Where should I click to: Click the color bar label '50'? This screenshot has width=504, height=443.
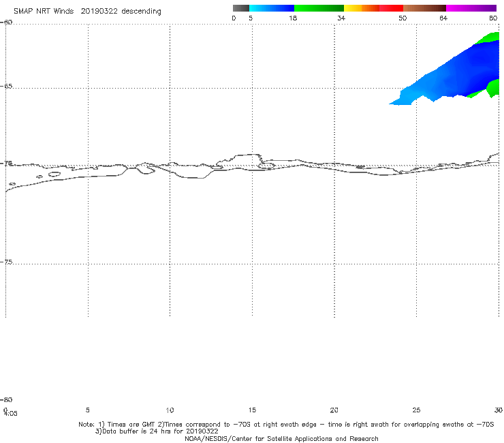tap(403, 18)
